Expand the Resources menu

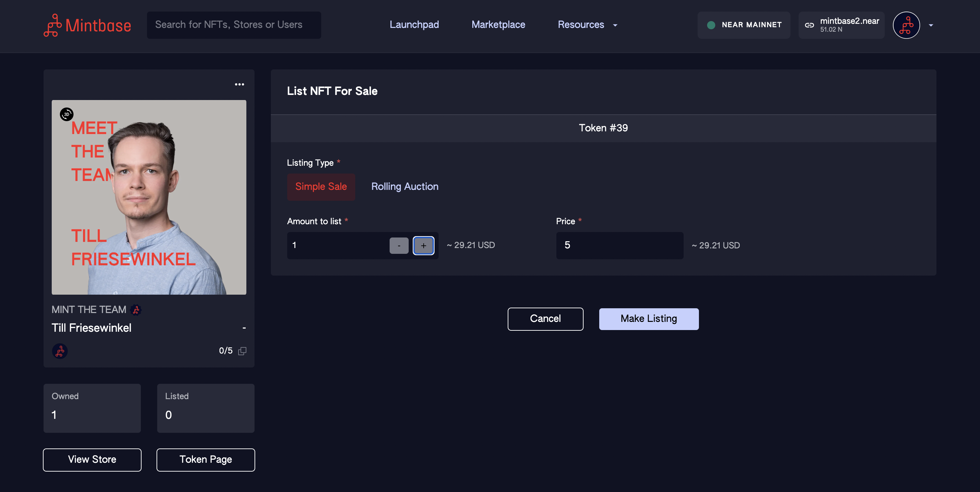587,25
